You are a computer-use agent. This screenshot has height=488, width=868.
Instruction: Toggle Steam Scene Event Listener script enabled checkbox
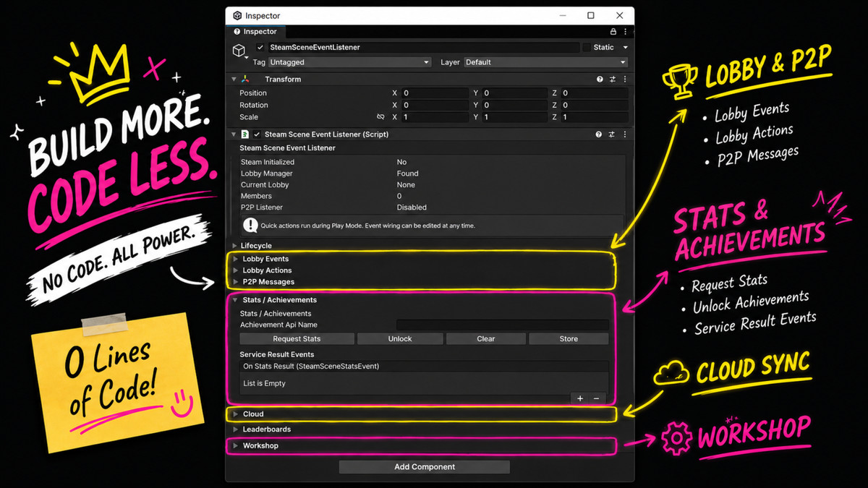tap(257, 134)
